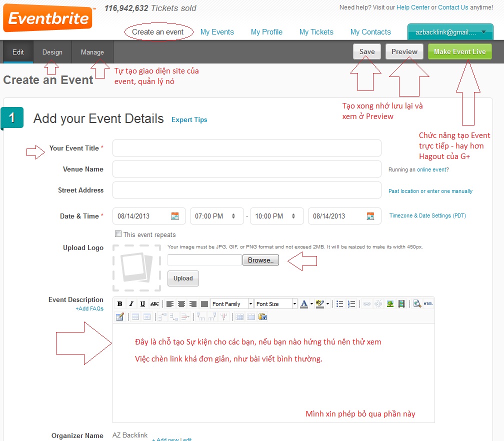This screenshot has height=441, width=504.
Task: Click the Upload logo button
Action: [x=183, y=278]
